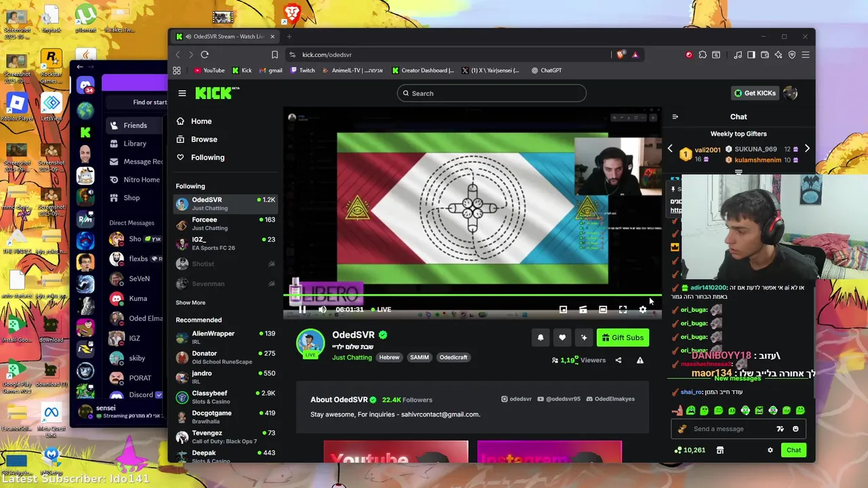Open Brave Rewards triangle icon

635,55
